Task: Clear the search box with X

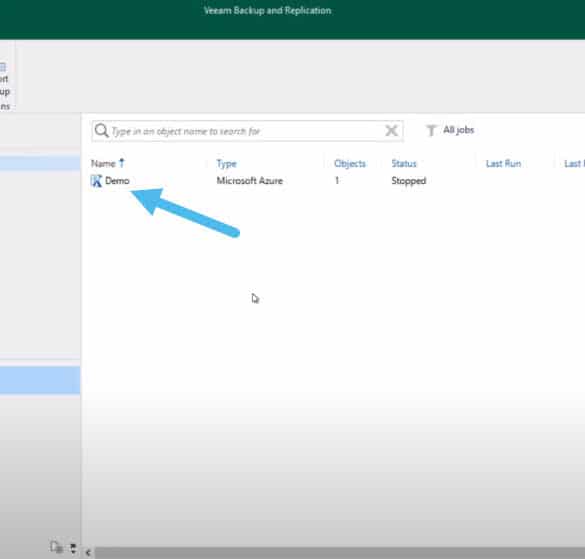Action: [x=391, y=131]
